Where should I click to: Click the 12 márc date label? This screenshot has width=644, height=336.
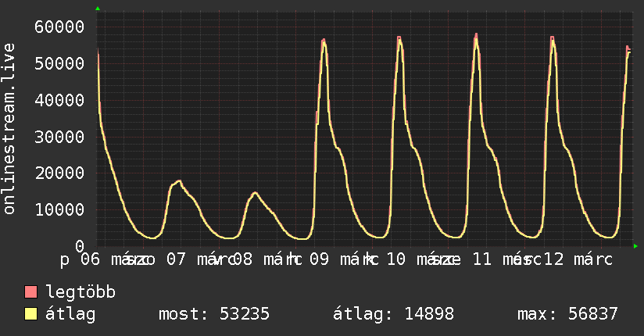(578, 259)
